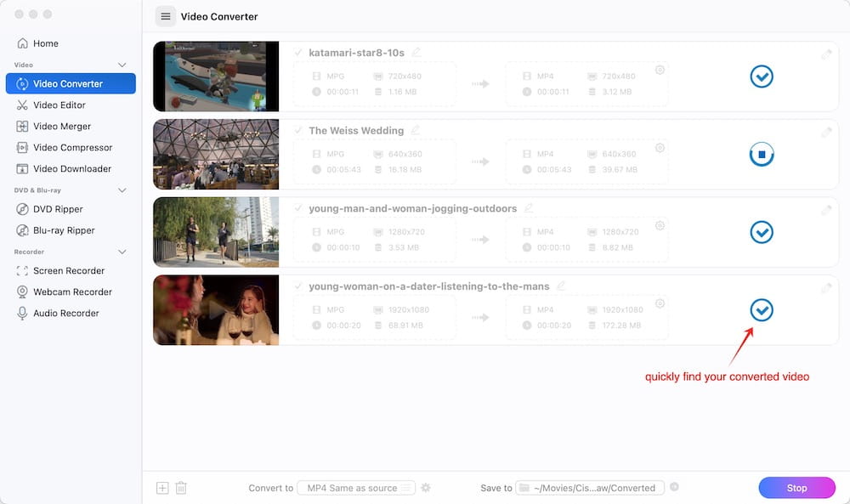The height and width of the screenshot is (504, 850).
Task: Open Video Compressor from the sidebar
Action: pyautogui.click(x=71, y=147)
